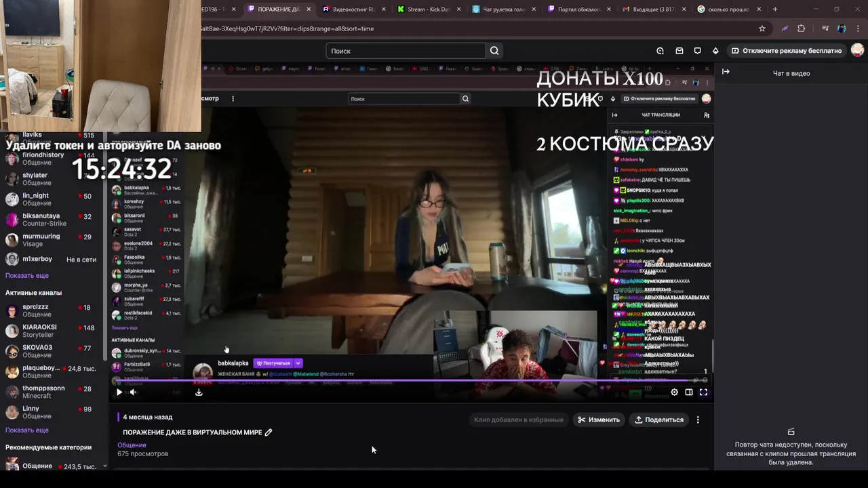Open sprcizzz in Активные каналы
868x488 pixels.
51,310
